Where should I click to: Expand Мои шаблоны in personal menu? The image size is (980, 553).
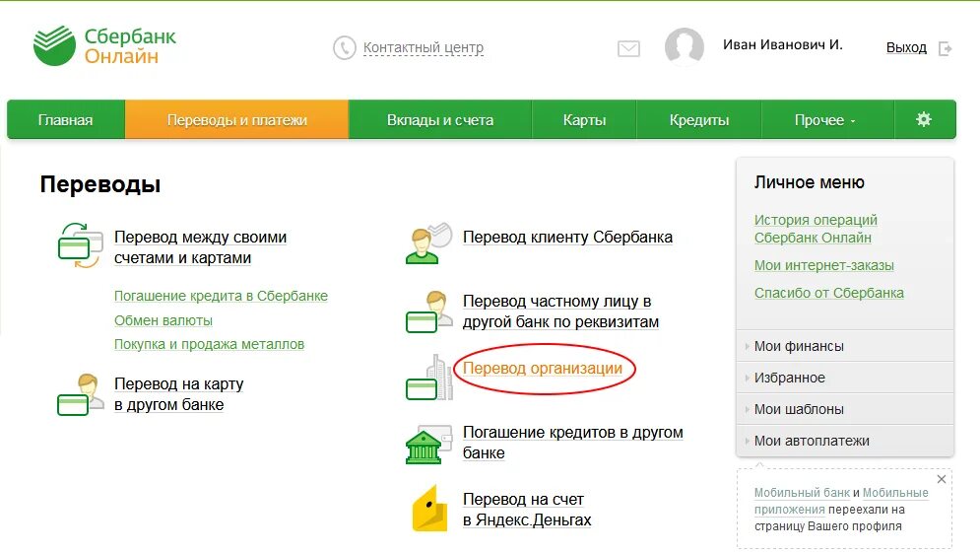(x=845, y=409)
